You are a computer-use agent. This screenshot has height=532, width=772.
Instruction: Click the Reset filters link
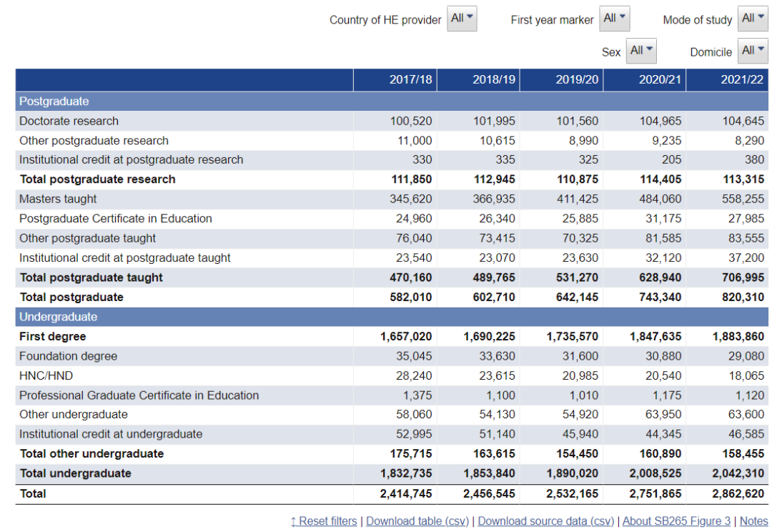(x=324, y=521)
